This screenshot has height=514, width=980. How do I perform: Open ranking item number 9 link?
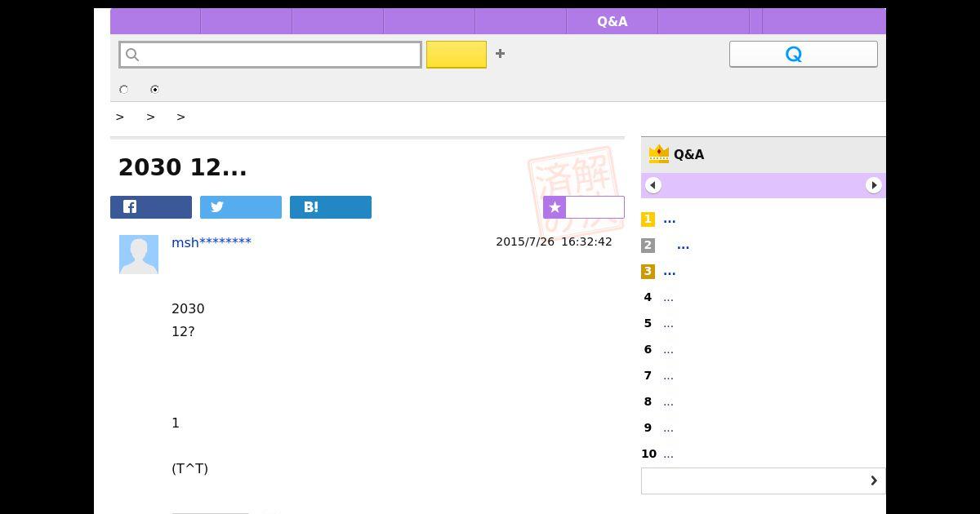[668, 428]
